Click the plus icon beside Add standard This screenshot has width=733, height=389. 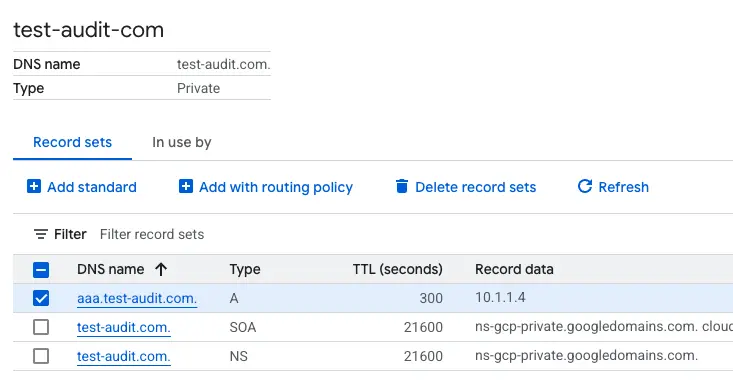click(x=34, y=187)
